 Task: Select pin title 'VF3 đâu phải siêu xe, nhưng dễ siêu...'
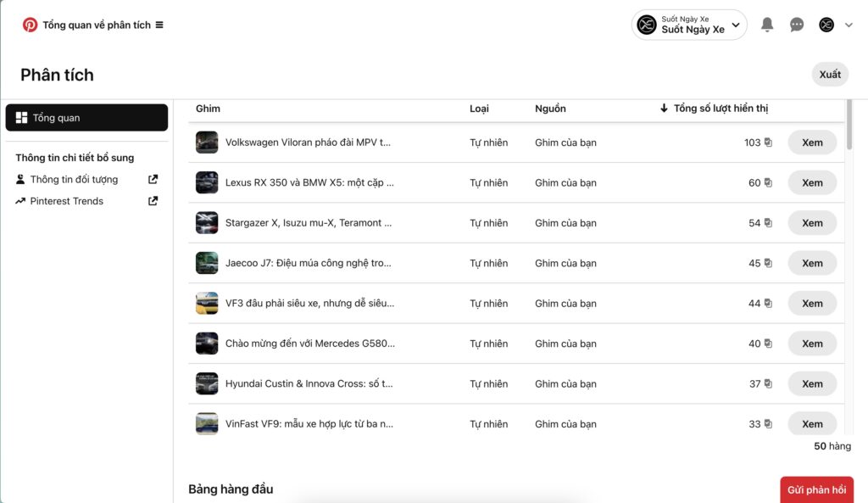pos(310,303)
